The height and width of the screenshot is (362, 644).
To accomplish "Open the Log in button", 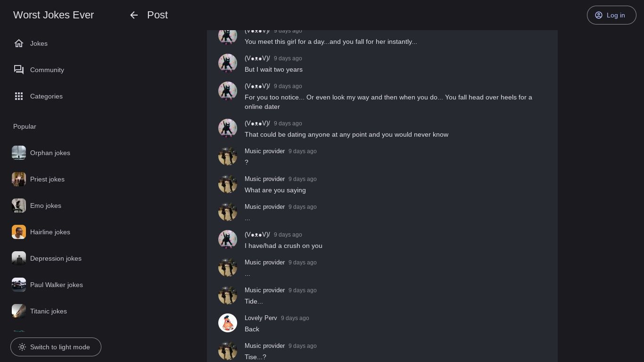I will 611,15.
